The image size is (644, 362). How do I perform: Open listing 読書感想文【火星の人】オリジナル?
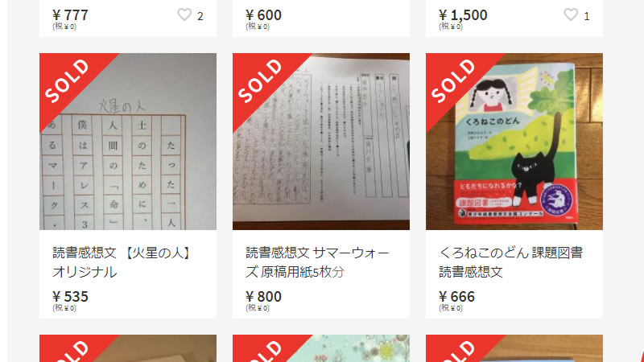coord(123,262)
